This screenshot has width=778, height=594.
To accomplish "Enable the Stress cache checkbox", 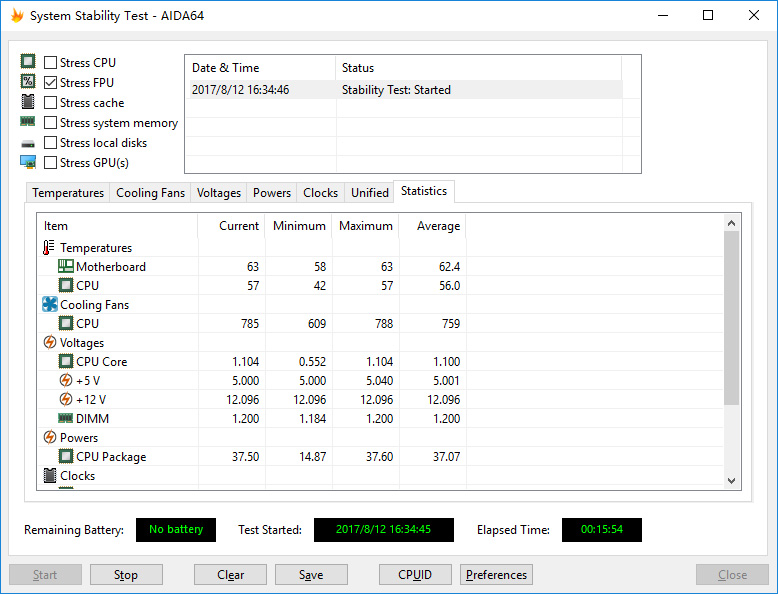I will point(50,103).
